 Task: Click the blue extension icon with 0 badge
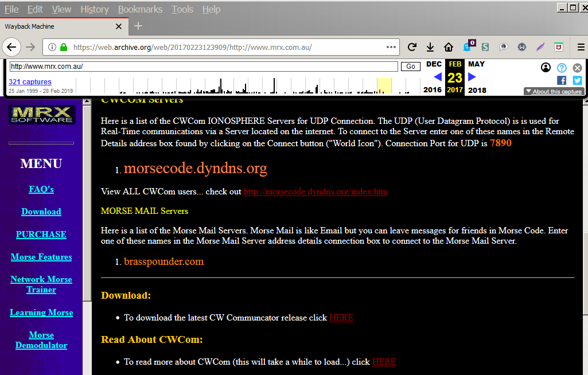coord(469,46)
